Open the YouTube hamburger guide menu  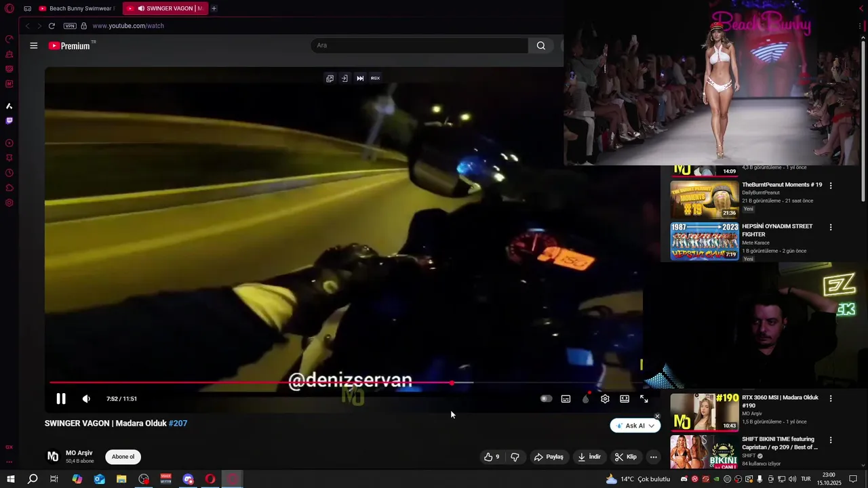tap(34, 45)
